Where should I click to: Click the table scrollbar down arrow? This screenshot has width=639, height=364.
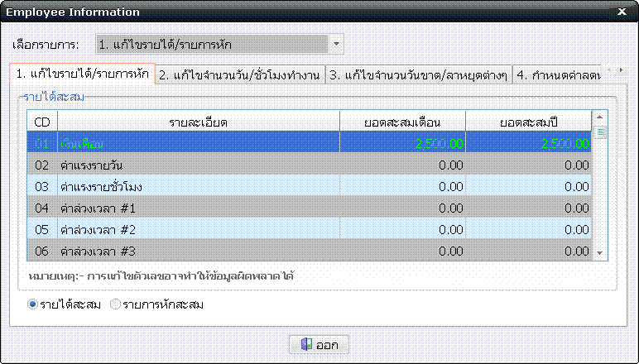(x=602, y=254)
